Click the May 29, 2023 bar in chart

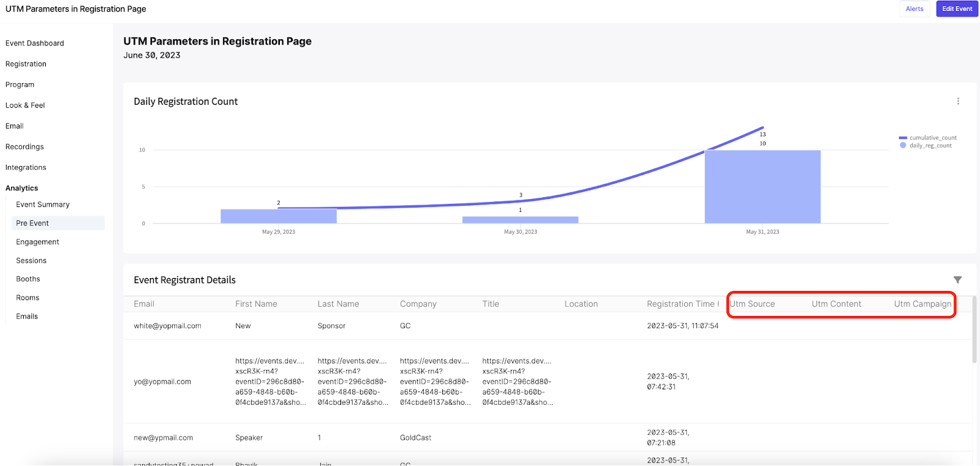[x=279, y=216]
